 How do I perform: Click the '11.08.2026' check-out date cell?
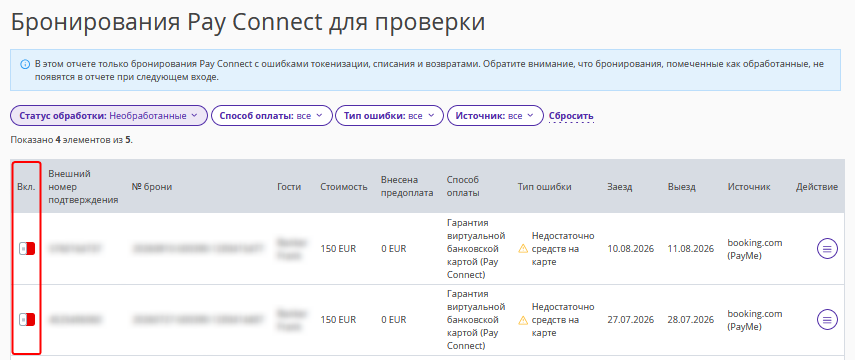tap(690, 249)
